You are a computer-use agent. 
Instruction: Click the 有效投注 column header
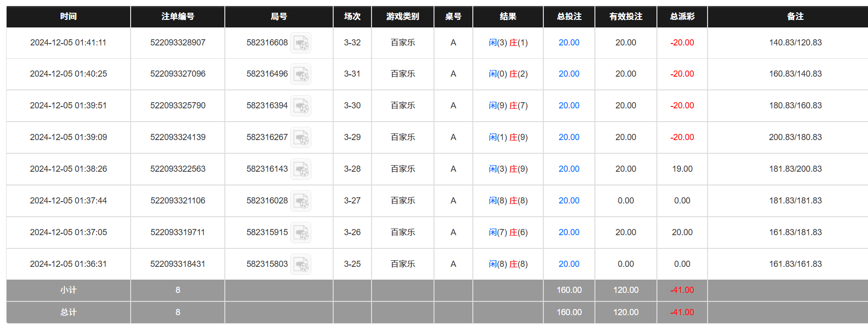[x=626, y=17]
